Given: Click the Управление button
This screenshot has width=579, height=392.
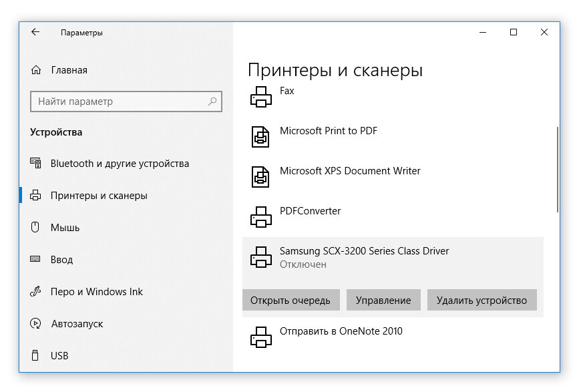Looking at the screenshot, I should (383, 300).
